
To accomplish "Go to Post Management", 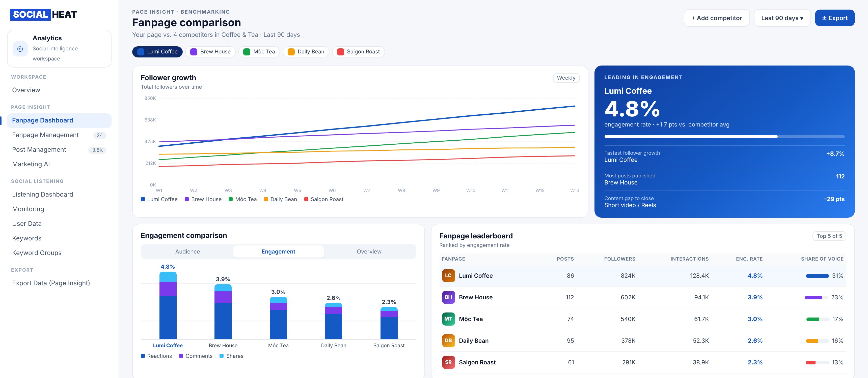I will click(x=59, y=150).
